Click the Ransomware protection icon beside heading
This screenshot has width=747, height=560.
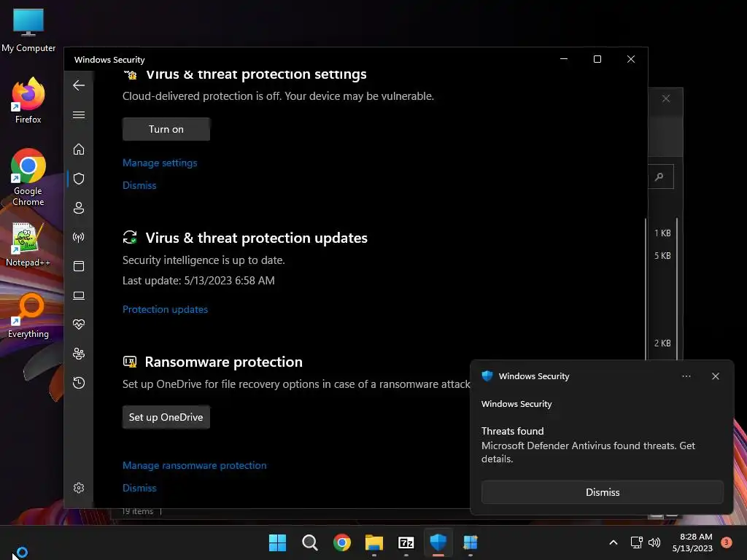pos(130,362)
